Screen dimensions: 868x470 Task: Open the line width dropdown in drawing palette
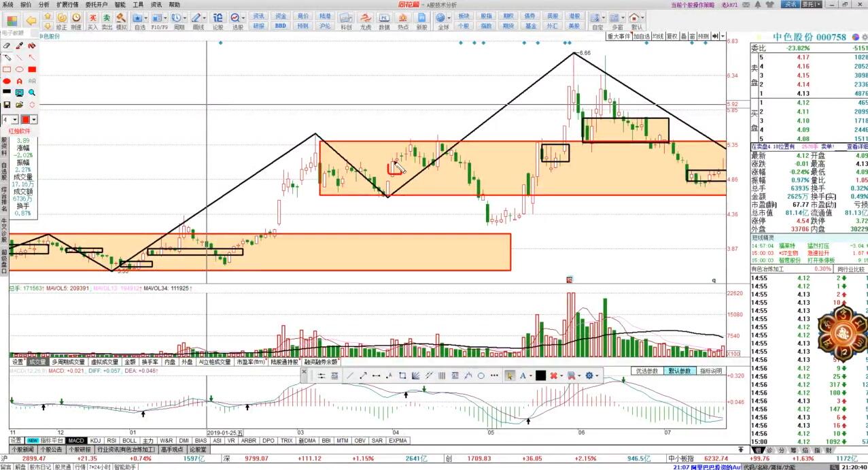[x=15, y=119]
